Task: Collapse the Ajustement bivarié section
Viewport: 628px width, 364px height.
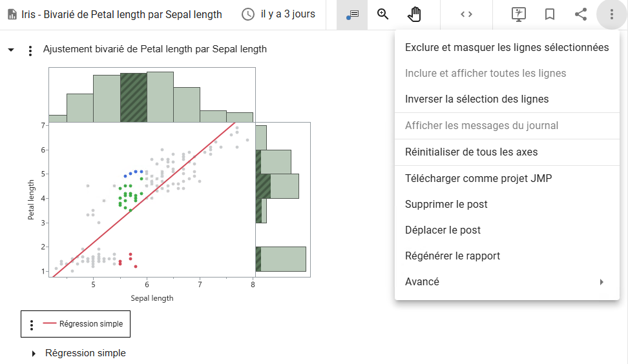Action: [x=10, y=49]
